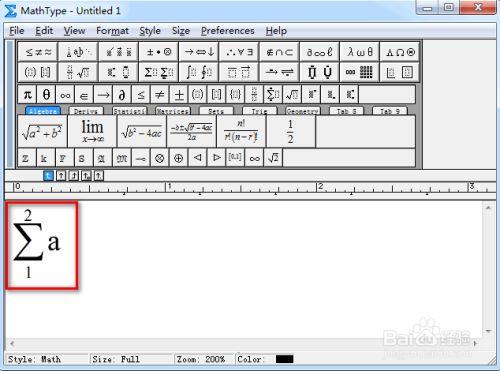
Task: Insert the n!/r!(n−r)! expression
Action: (241, 131)
